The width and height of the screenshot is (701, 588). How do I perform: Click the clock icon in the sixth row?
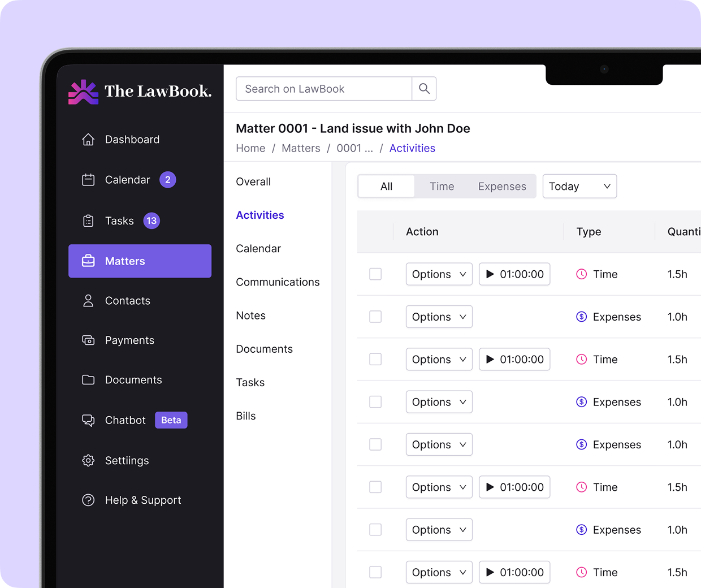coord(581,487)
